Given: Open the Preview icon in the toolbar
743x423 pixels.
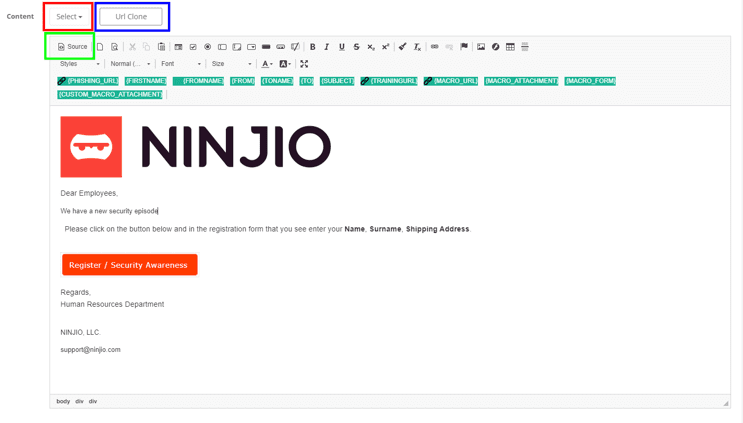Looking at the screenshot, I should (x=114, y=46).
